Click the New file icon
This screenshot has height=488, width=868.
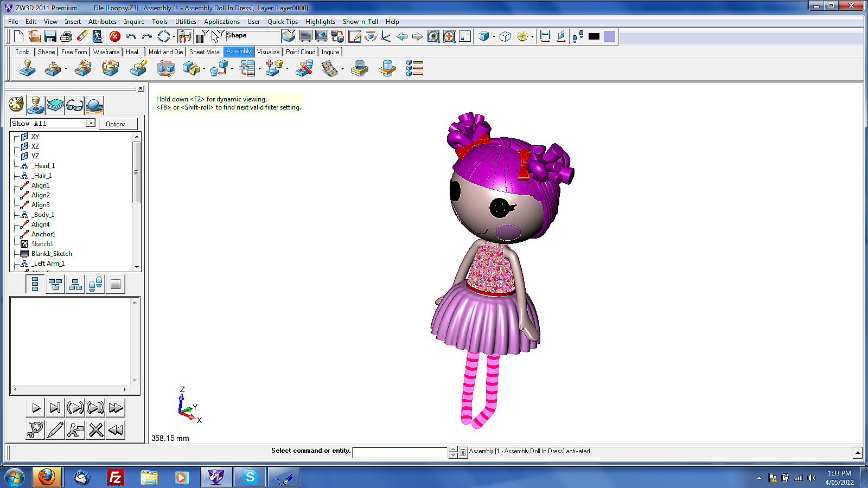19,36
